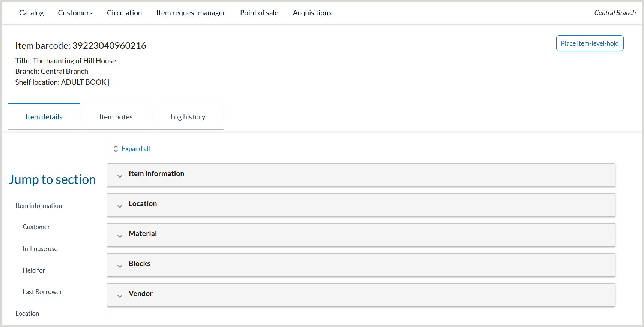Click the Expand all arrows icon
Viewport: 644px width, 327px height.
tap(116, 149)
